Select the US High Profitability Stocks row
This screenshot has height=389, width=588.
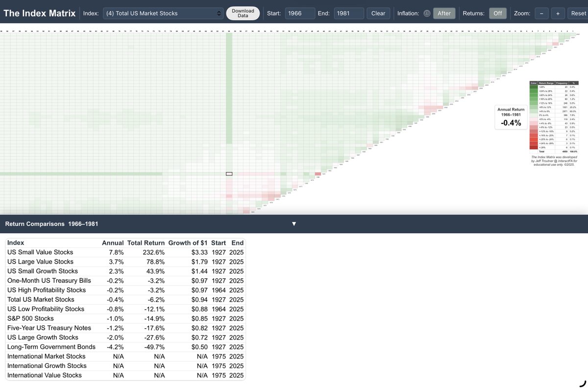[125, 290]
